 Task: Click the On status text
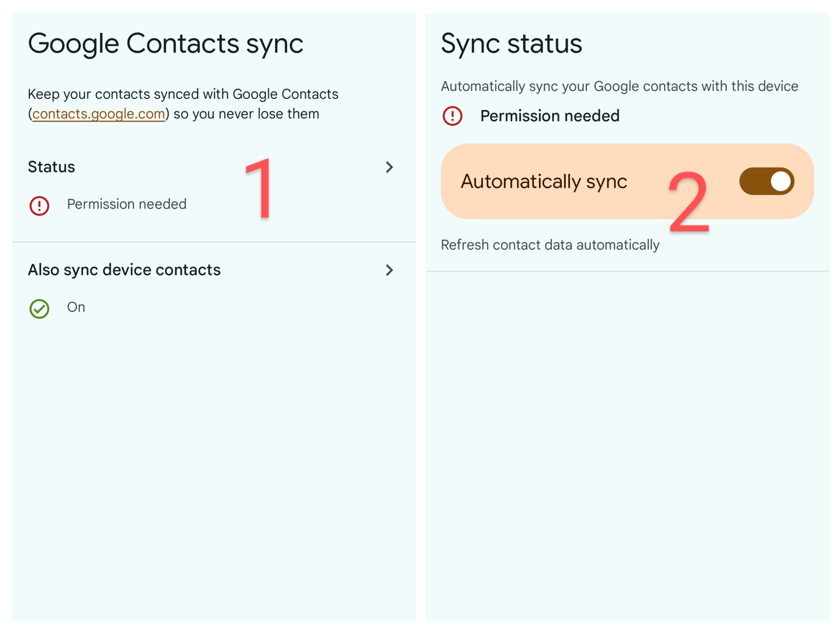coord(76,307)
